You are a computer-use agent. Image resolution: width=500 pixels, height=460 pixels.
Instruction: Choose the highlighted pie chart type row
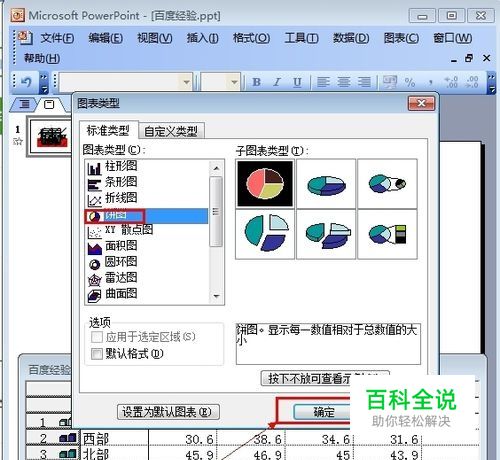click(147, 216)
